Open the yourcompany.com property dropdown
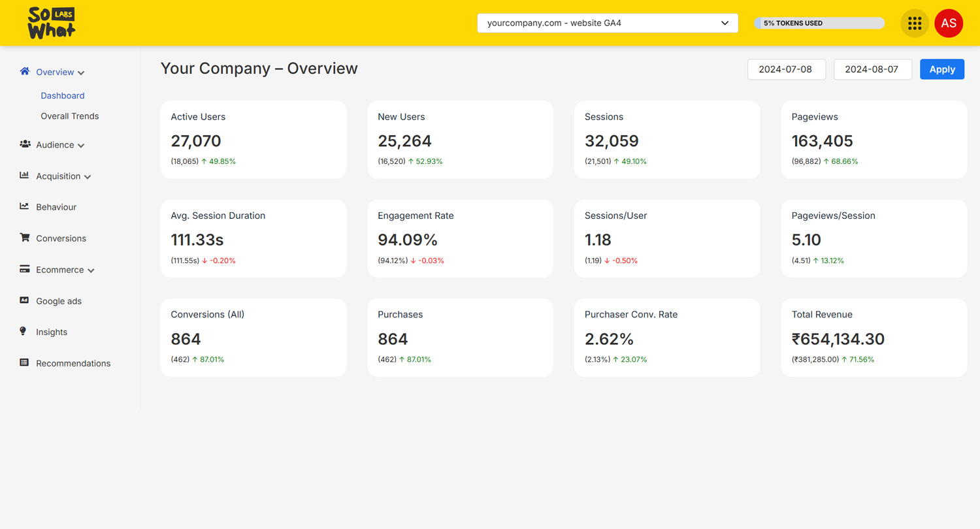Screen dimensions: 980x529 [608, 23]
